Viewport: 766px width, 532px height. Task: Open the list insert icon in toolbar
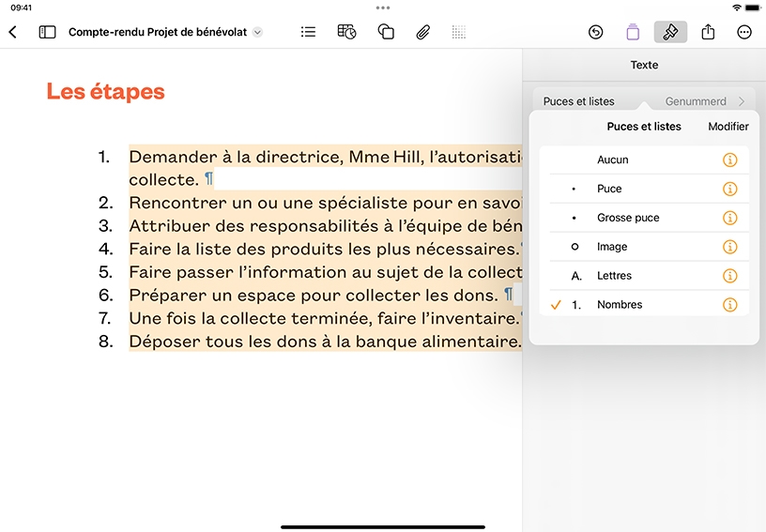pyautogui.click(x=308, y=32)
